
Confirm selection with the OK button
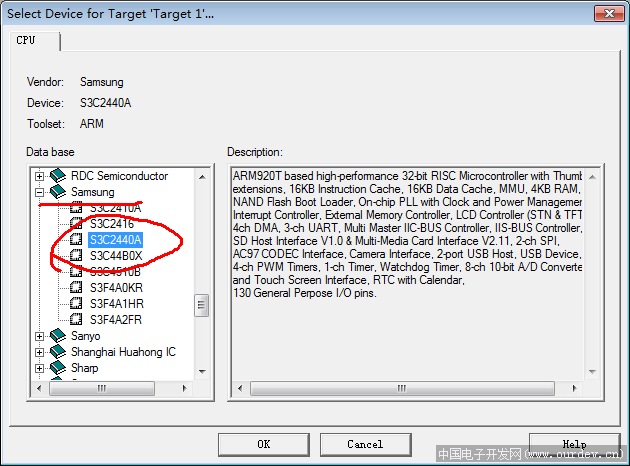(264, 444)
